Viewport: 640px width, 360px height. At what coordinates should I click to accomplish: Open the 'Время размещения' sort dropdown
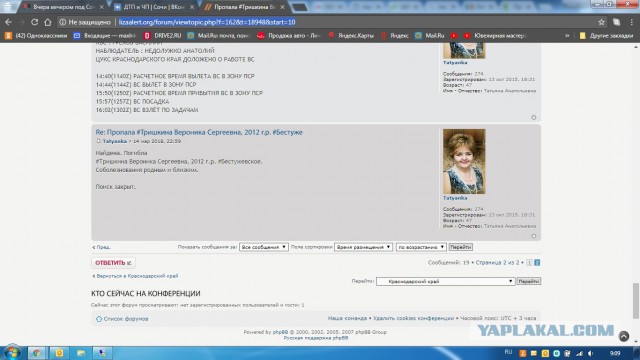[363, 247]
